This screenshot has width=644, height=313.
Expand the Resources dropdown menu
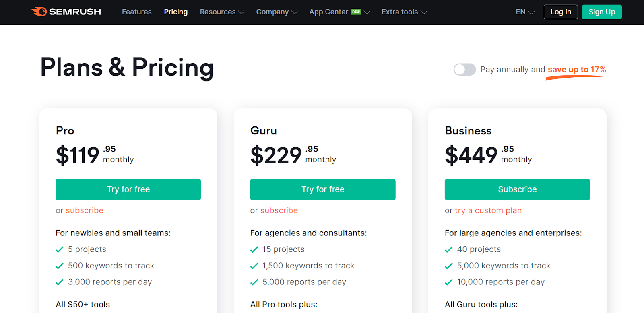pos(222,12)
